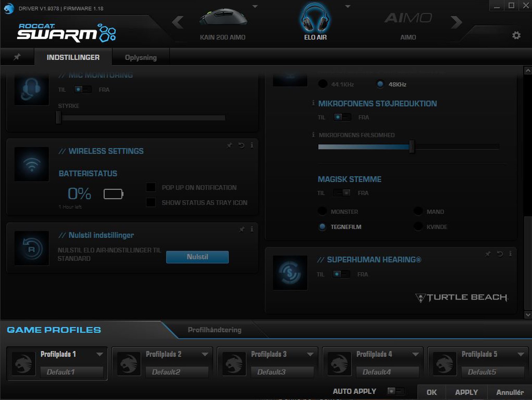
Task: Enable Pop Up On Notification checkbox
Action: (x=151, y=187)
